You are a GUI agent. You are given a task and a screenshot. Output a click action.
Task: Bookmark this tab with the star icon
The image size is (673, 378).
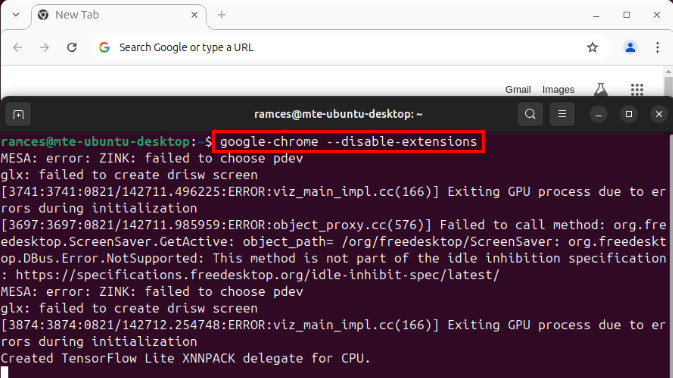[x=592, y=47]
